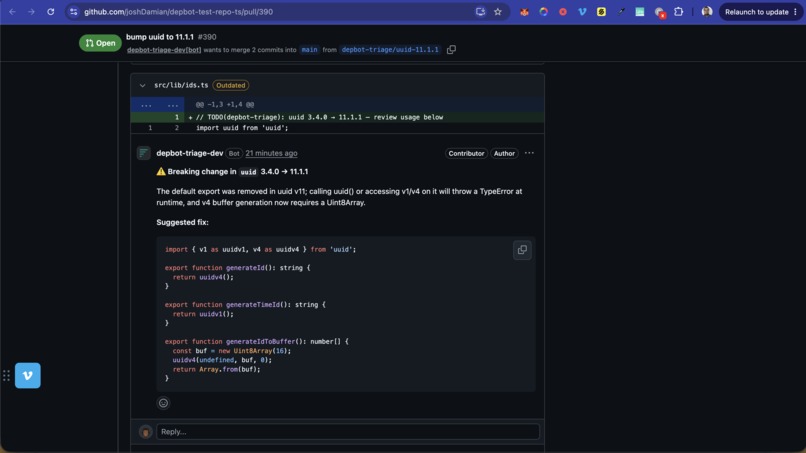Click the address bar URL
Image resolution: width=806 pixels, height=453 pixels.
click(x=178, y=12)
